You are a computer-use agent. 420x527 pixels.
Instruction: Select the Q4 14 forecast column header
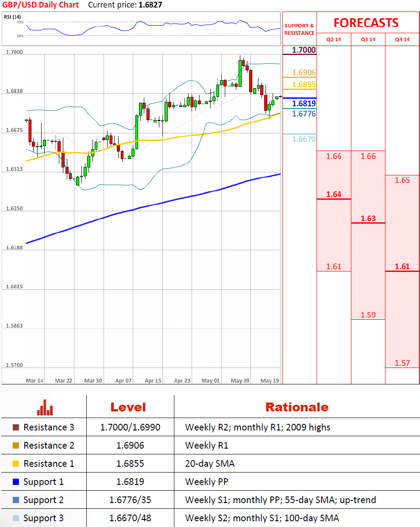tap(402, 39)
